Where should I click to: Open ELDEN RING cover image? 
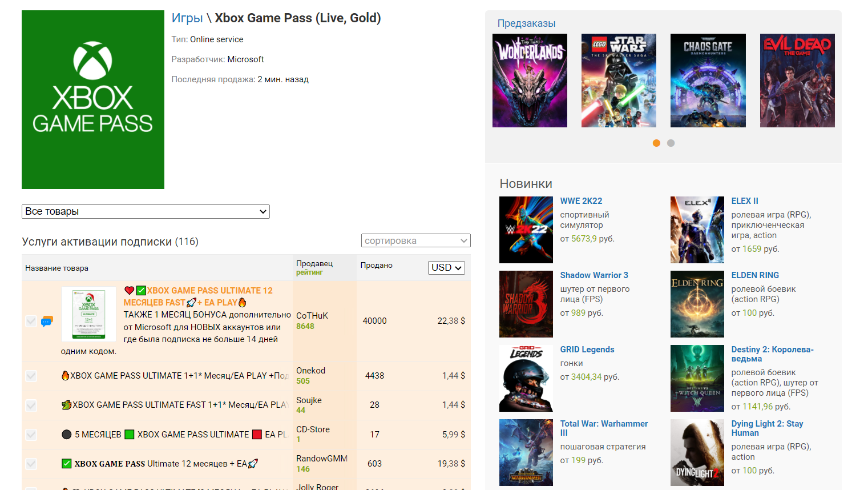tap(697, 304)
